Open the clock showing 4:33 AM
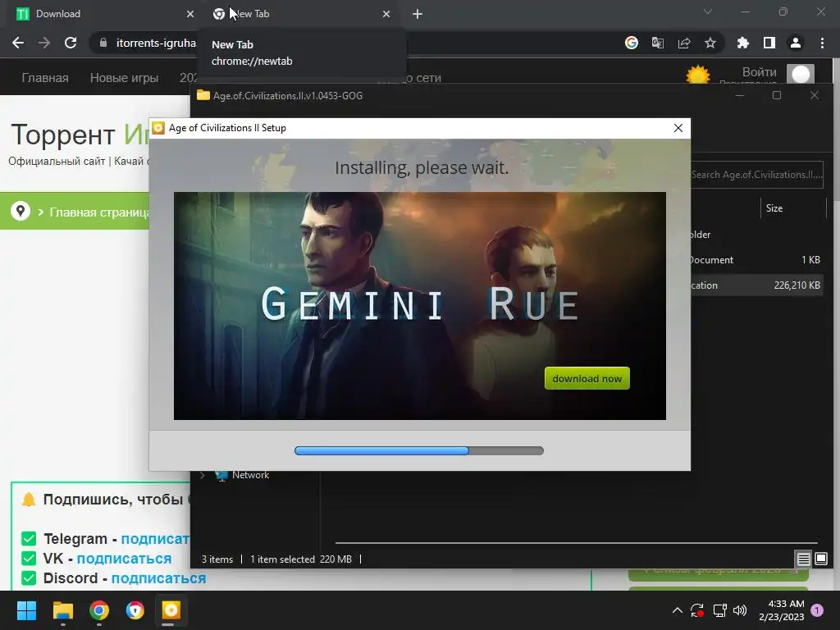This screenshot has height=630, width=840. point(782,610)
